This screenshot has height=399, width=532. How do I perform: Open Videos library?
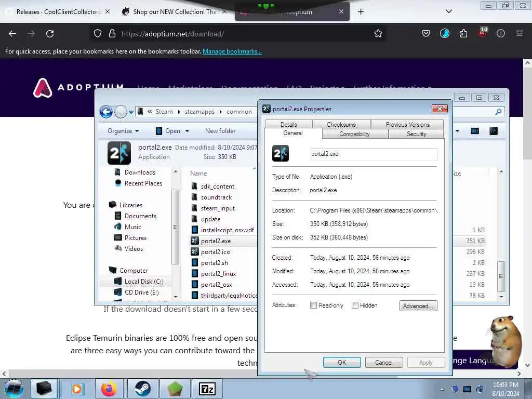(134, 249)
